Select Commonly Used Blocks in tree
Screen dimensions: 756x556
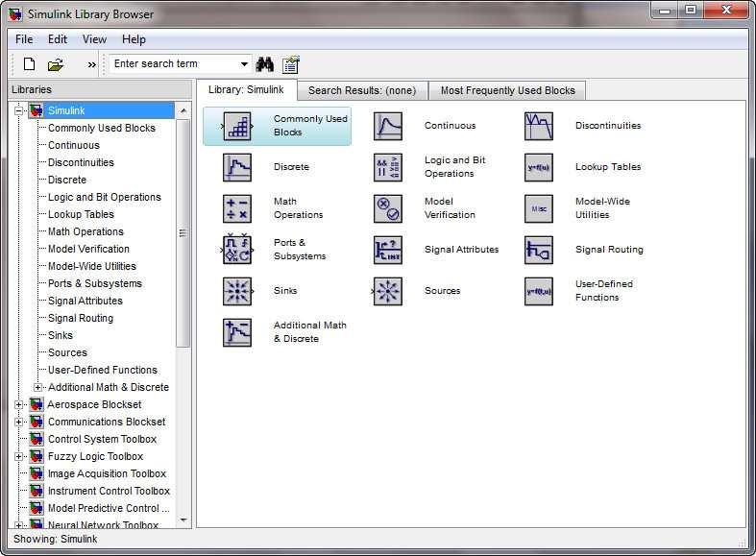click(x=102, y=128)
